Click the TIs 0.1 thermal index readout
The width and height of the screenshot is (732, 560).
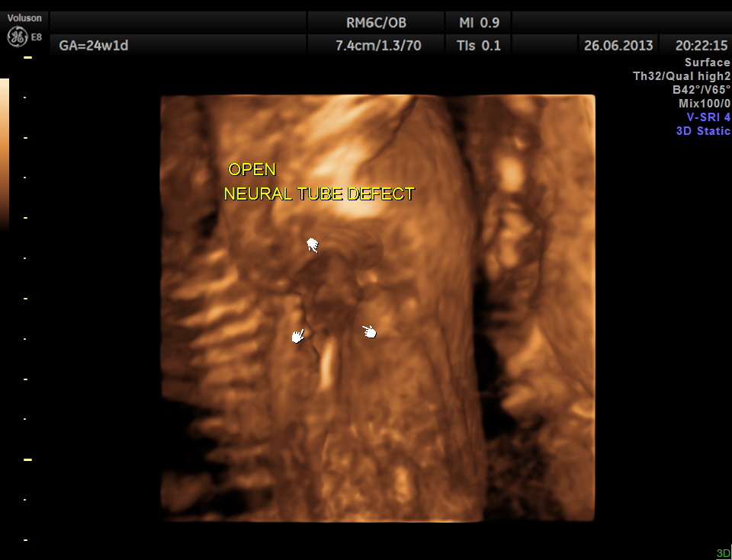478,46
